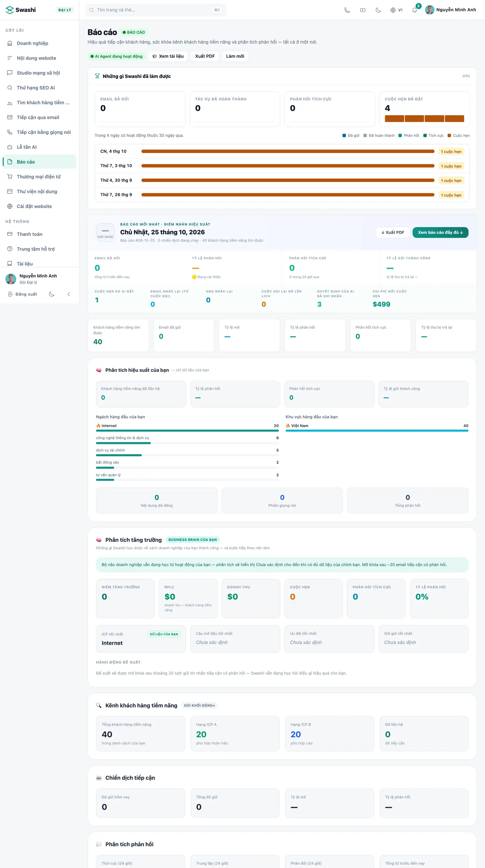Open Thứ hạng SEO AI page
The width and height of the screenshot is (485, 868).
coord(40,88)
